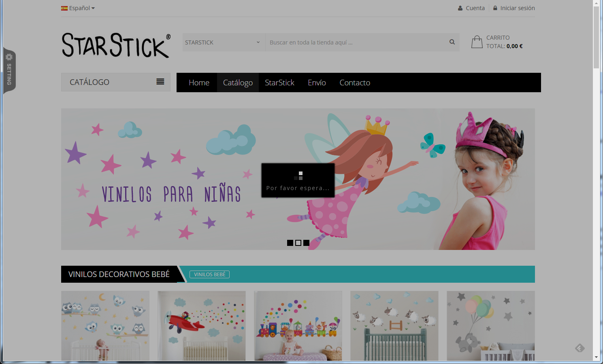
Task: Select the second slider indicator square
Action: [x=298, y=243]
